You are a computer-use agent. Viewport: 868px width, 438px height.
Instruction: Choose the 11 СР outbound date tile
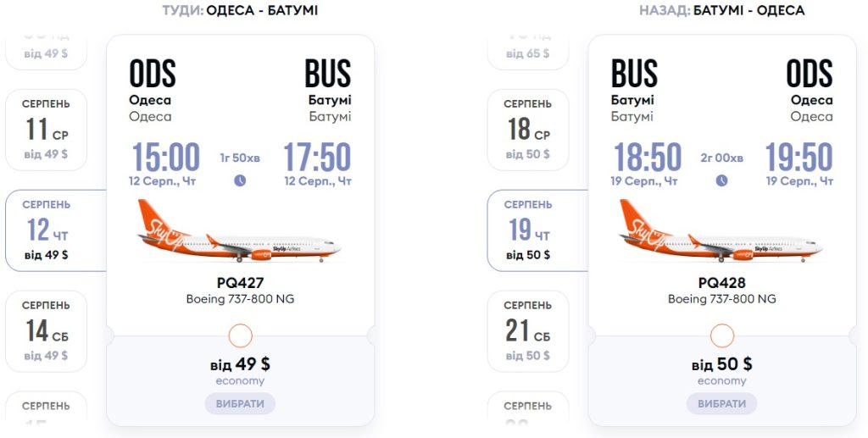click(x=47, y=130)
